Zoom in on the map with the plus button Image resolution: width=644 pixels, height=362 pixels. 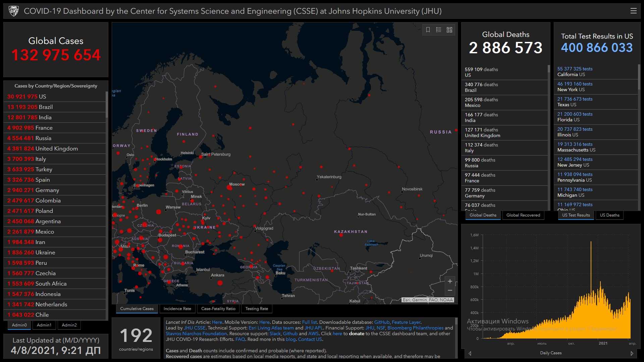click(x=450, y=281)
